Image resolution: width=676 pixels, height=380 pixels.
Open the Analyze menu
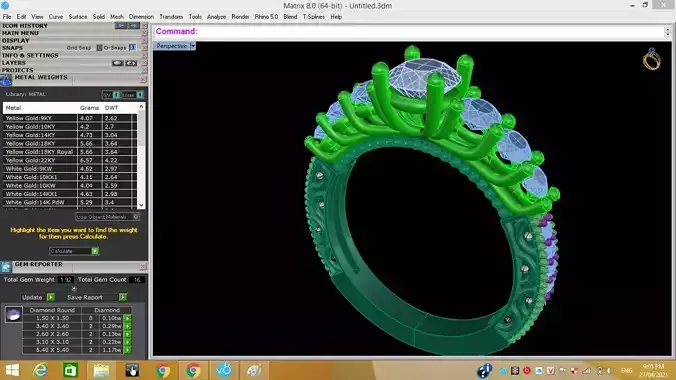click(x=216, y=17)
